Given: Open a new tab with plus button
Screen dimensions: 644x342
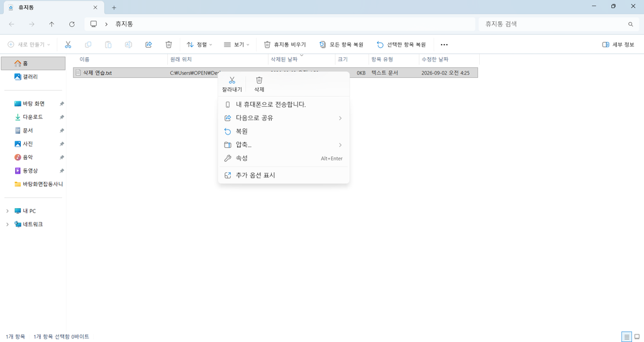Looking at the screenshot, I should click(x=114, y=8).
